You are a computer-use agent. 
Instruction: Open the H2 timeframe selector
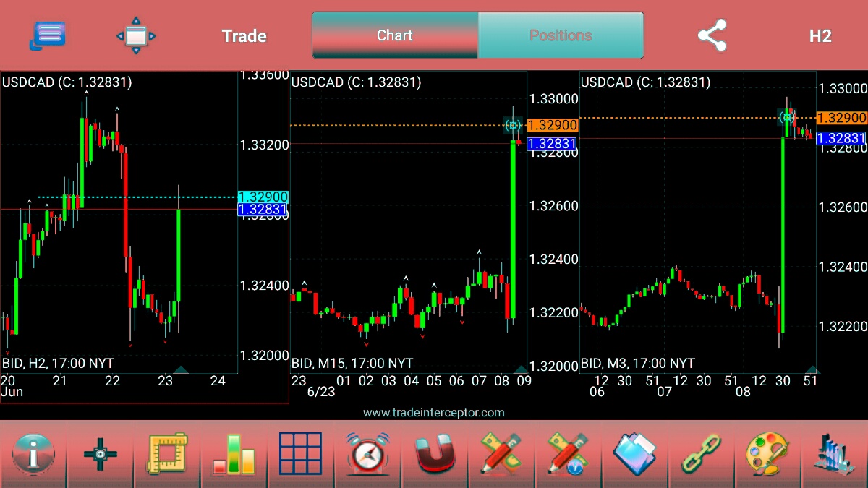pyautogui.click(x=820, y=36)
